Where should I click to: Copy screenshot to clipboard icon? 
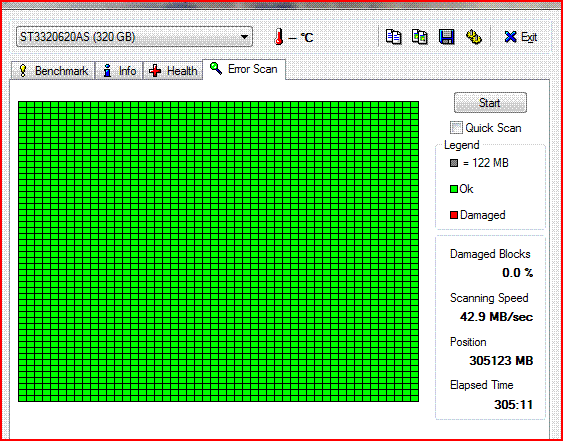click(x=420, y=37)
